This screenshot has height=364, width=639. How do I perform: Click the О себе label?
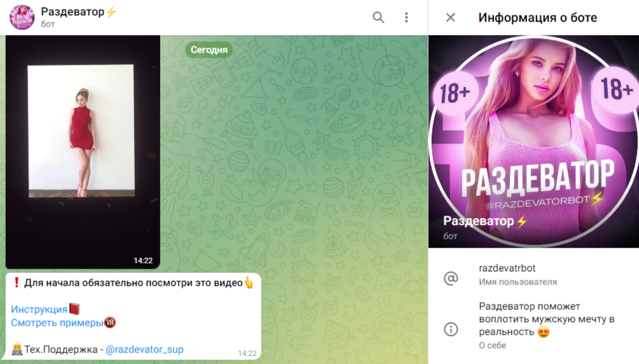pos(492,346)
